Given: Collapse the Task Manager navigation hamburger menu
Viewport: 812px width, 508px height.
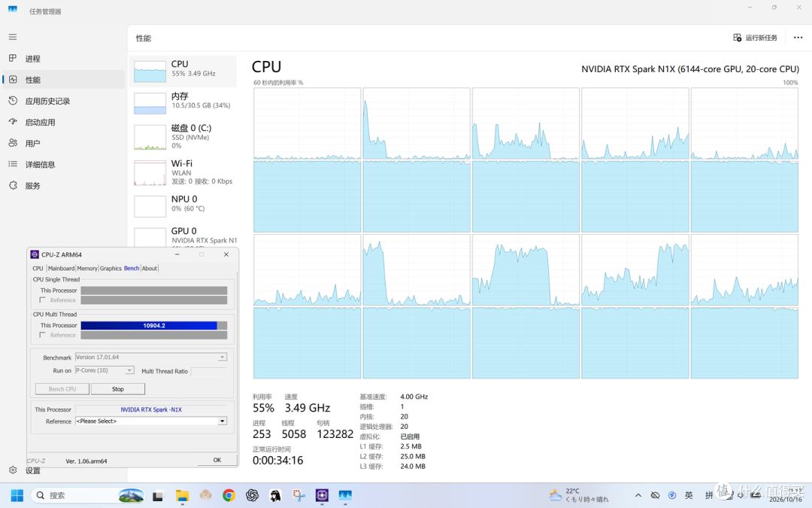Looking at the screenshot, I should tap(13, 38).
